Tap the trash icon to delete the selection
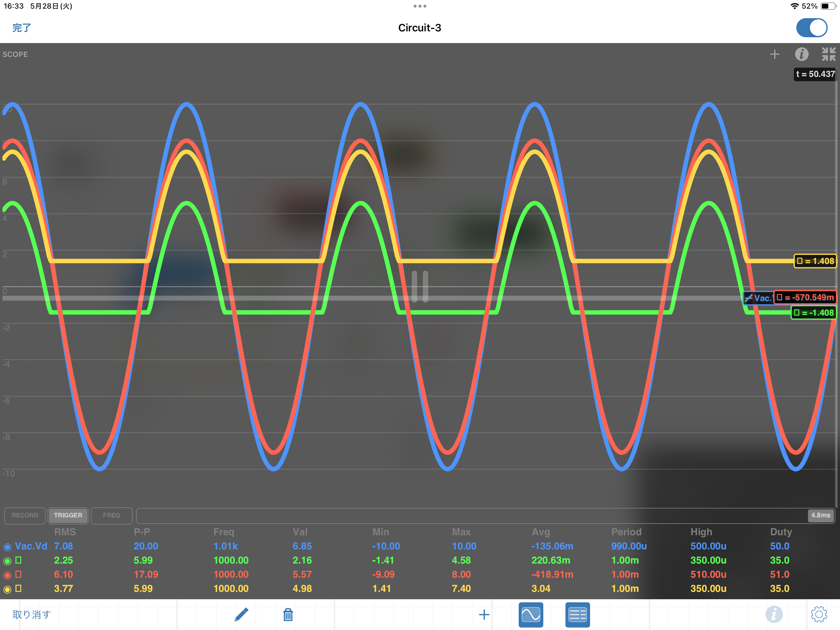The width and height of the screenshot is (840, 630). (288, 614)
